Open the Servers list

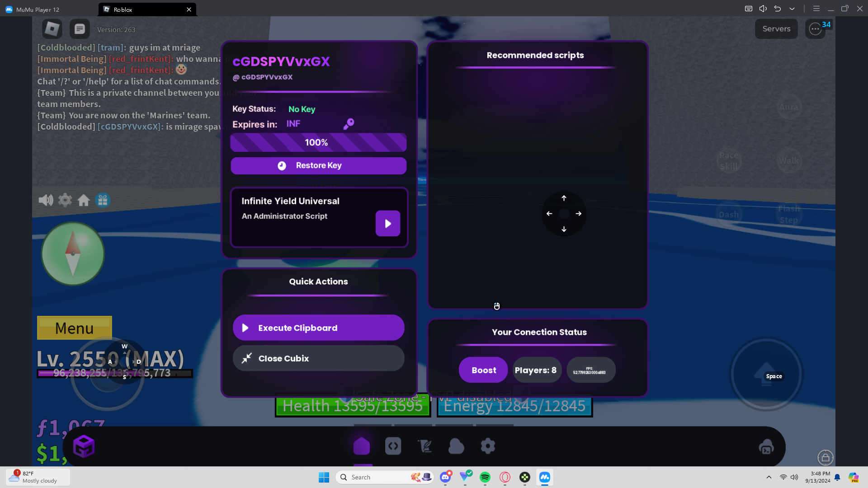776,29
